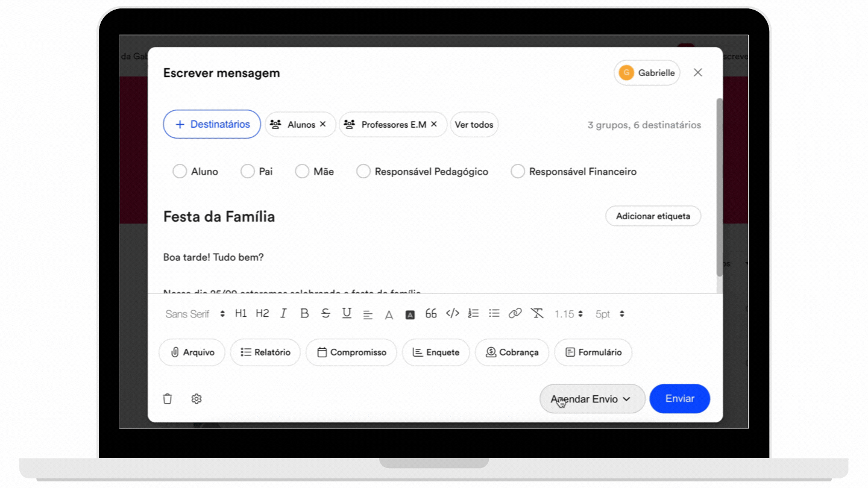The height and width of the screenshot is (488, 868).
Task: Apply bold formatting to text
Action: (x=304, y=314)
